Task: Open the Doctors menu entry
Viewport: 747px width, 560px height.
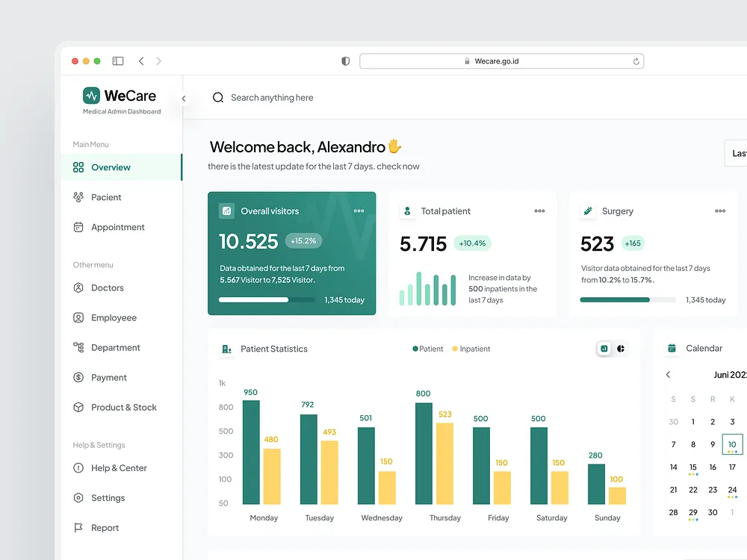Action: point(78,287)
